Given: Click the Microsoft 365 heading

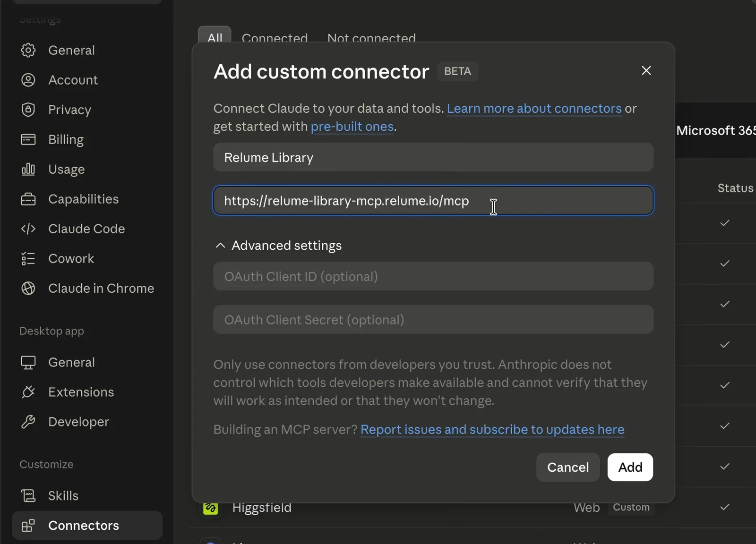Looking at the screenshot, I should point(716,130).
